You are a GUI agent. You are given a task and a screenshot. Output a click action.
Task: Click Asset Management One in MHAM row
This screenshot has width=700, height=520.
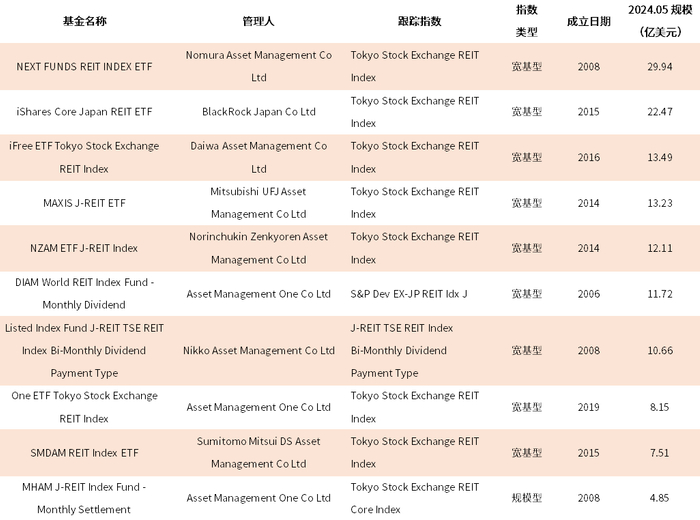(x=258, y=498)
